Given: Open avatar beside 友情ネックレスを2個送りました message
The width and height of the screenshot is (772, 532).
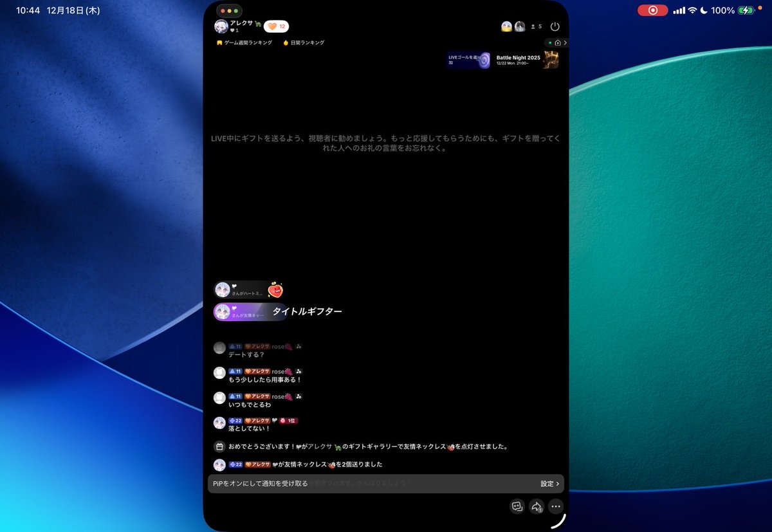Looking at the screenshot, I should click(x=219, y=465).
